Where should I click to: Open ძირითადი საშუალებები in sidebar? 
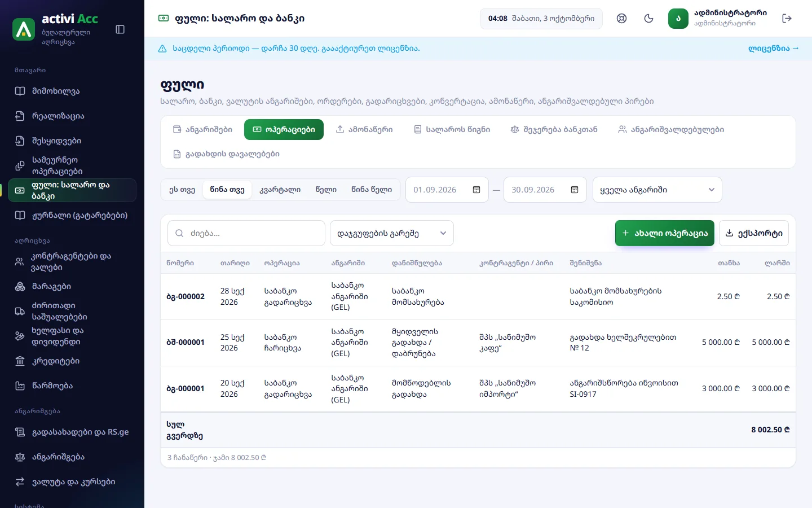pyautogui.click(x=72, y=311)
